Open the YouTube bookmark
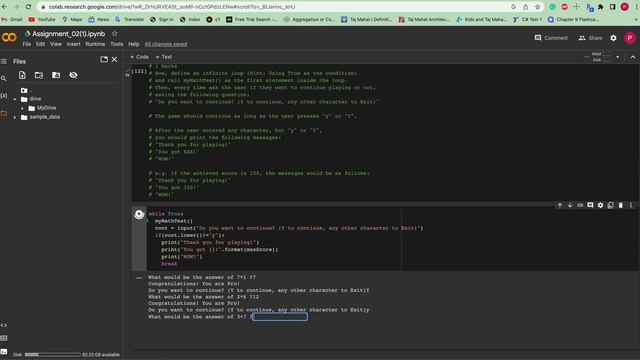Screen dimensions: 640x360 [x=42, y=19]
